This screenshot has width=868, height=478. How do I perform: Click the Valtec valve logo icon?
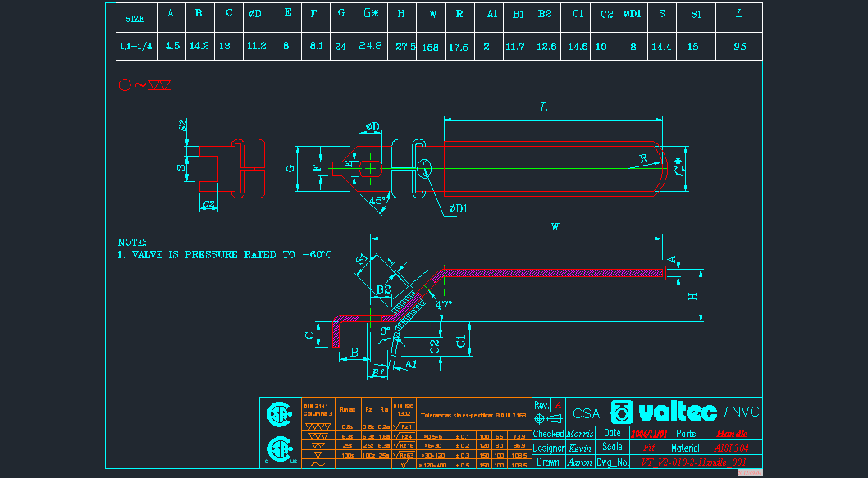click(622, 412)
